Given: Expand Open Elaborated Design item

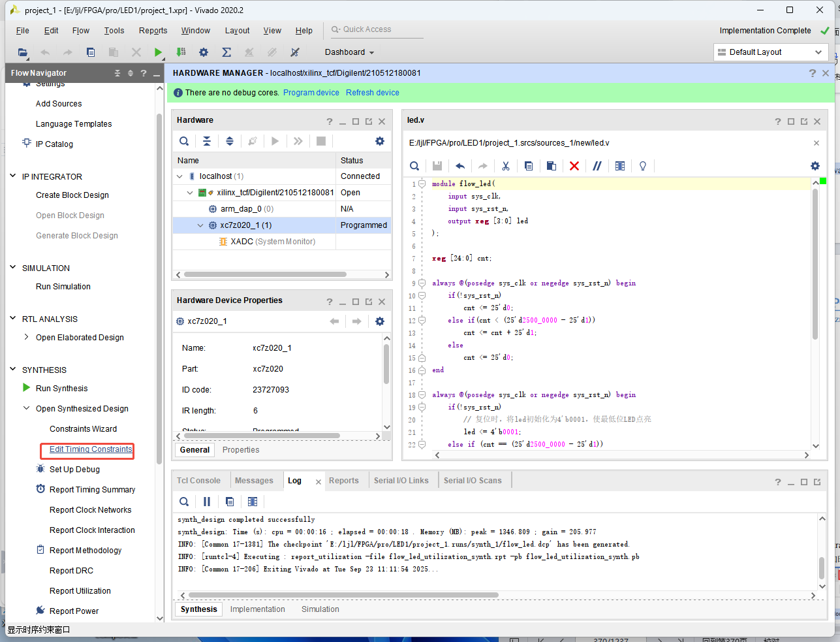Looking at the screenshot, I should (26, 337).
